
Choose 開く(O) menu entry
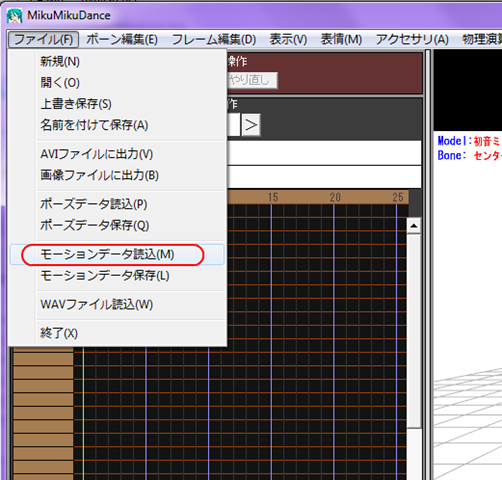(x=117, y=83)
